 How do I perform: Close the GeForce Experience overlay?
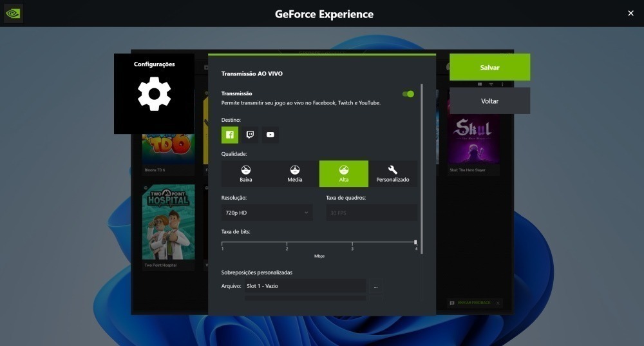coord(631,14)
